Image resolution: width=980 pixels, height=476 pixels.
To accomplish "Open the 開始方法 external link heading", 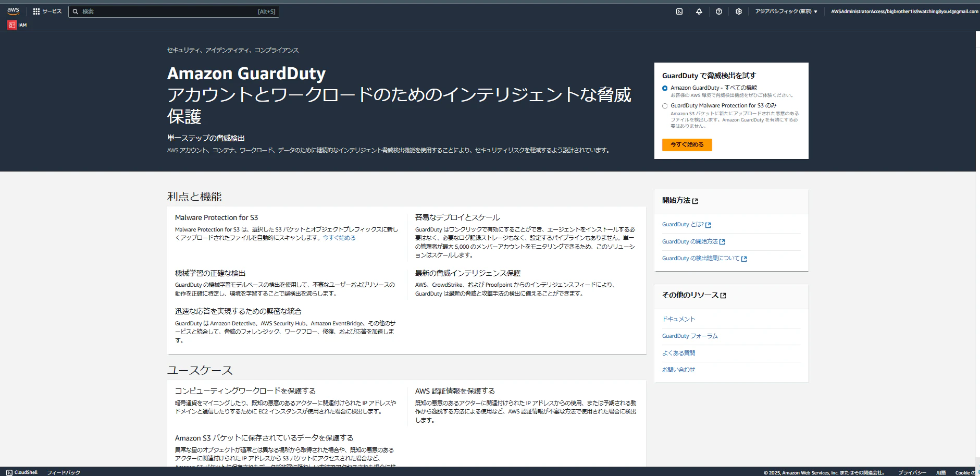I will 680,201.
